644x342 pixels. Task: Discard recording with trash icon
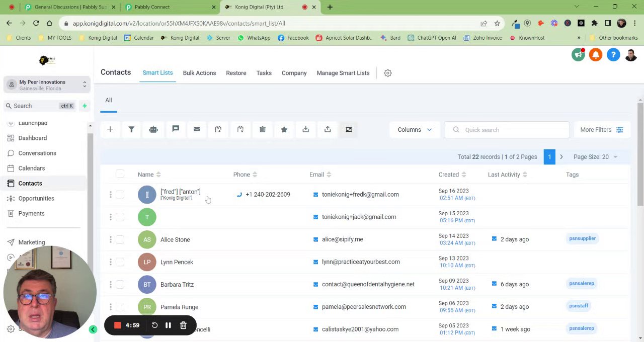click(183, 325)
